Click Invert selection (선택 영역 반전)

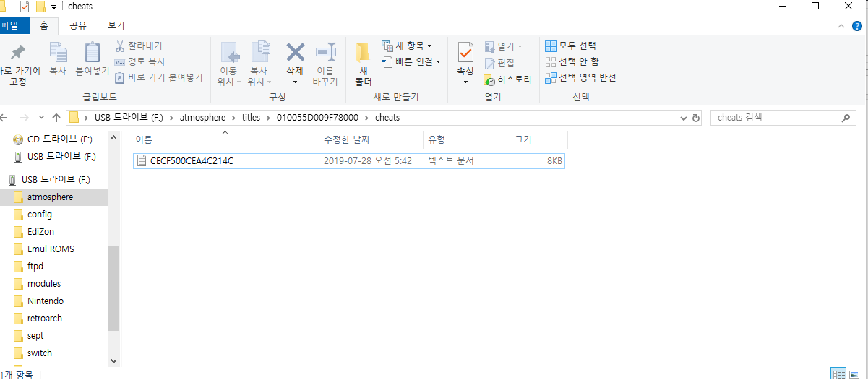coord(581,78)
